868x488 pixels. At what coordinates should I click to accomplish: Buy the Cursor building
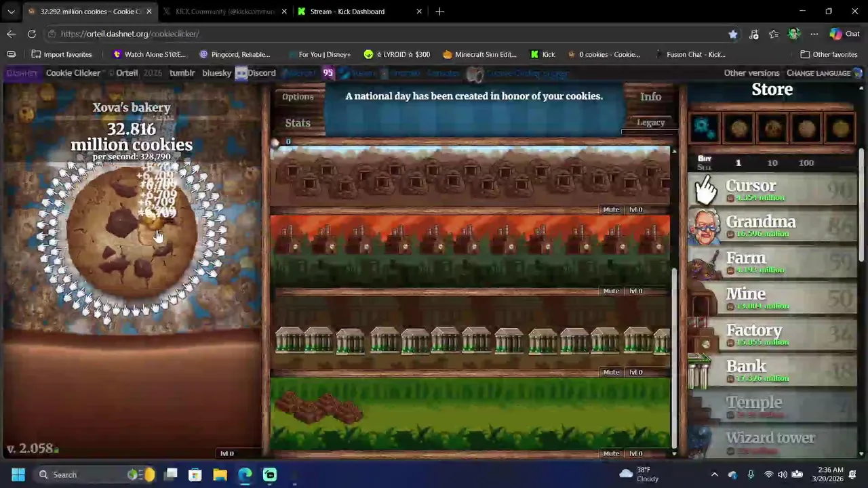772,190
